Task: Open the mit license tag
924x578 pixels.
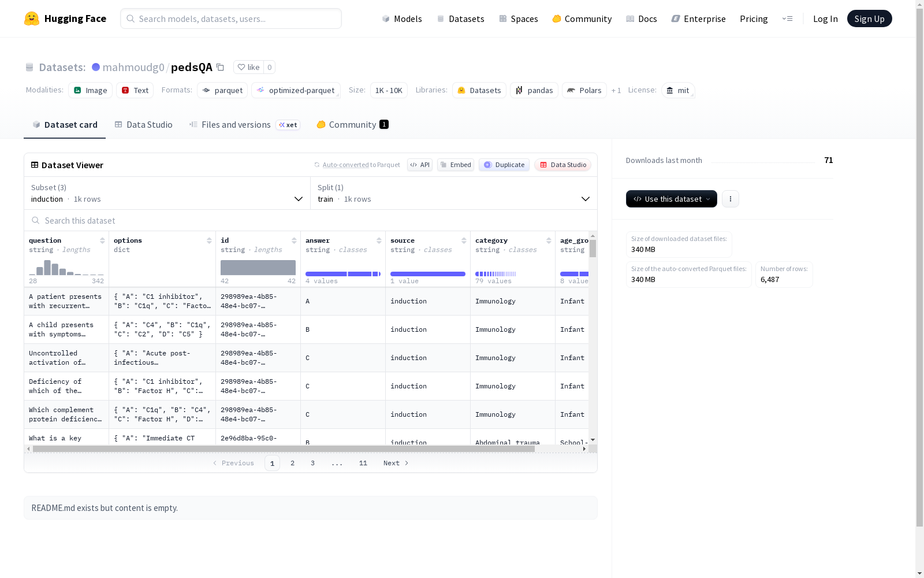Action: point(678,90)
